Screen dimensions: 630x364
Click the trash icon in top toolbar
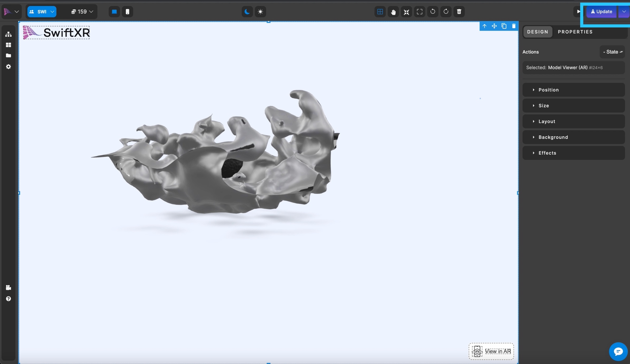point(459,12)
